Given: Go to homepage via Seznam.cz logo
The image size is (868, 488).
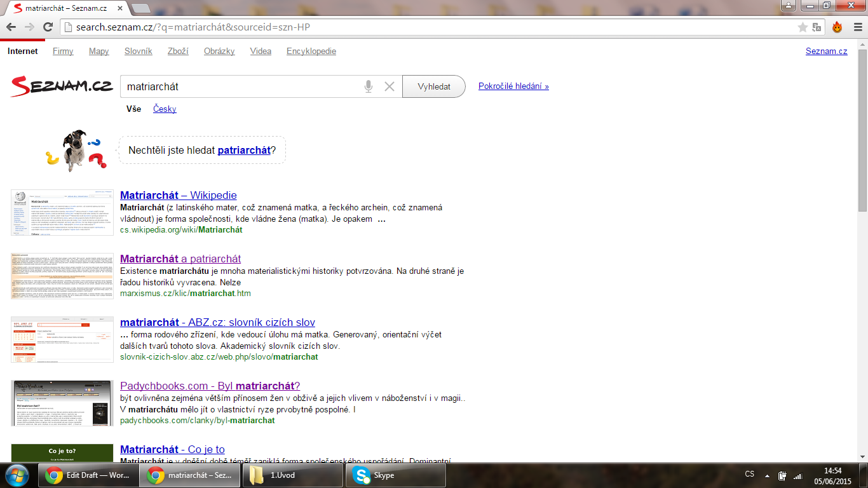Looking at the screenshot, I should coord(62,86).
